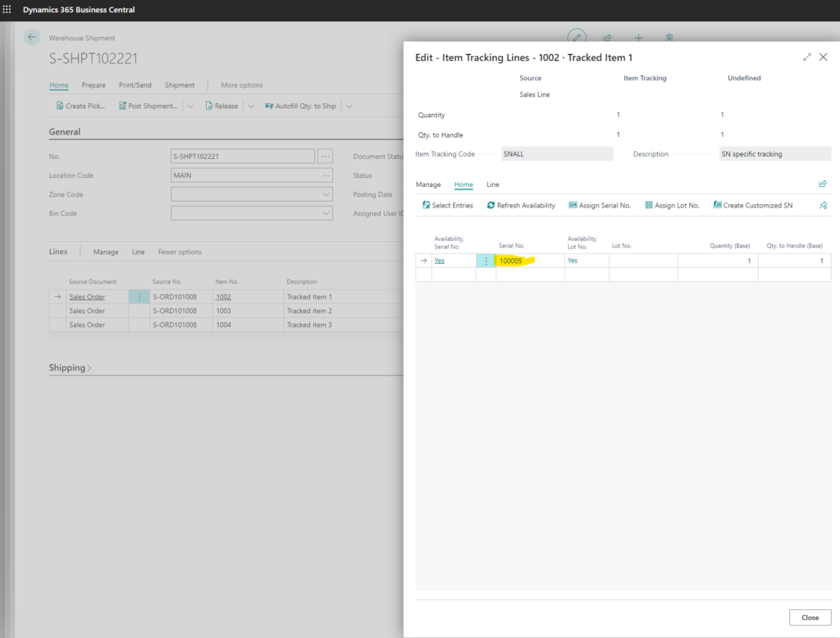840x638 pixels.
Task: Click the share icon in dialog toolbar
Action: point(823,185)
